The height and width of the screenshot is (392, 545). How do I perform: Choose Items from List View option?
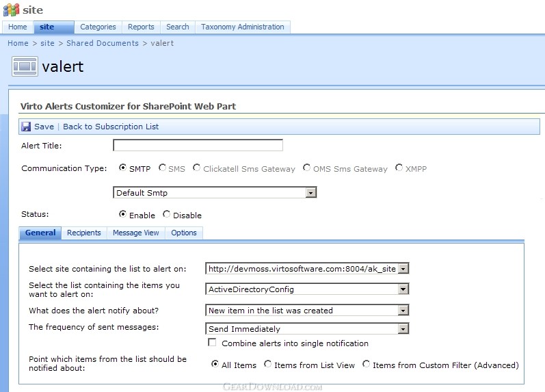(x=267, y=364)
